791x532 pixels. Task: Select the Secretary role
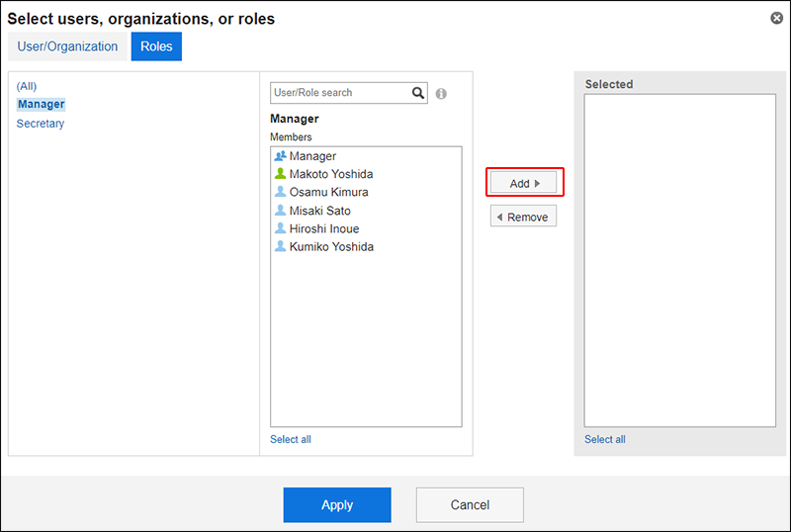41,124
